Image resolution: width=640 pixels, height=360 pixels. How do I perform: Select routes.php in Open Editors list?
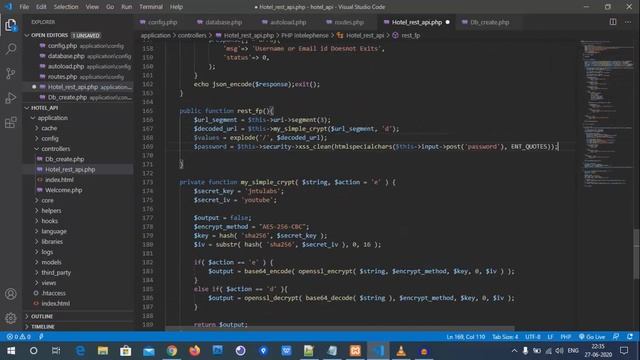point(62,77)
